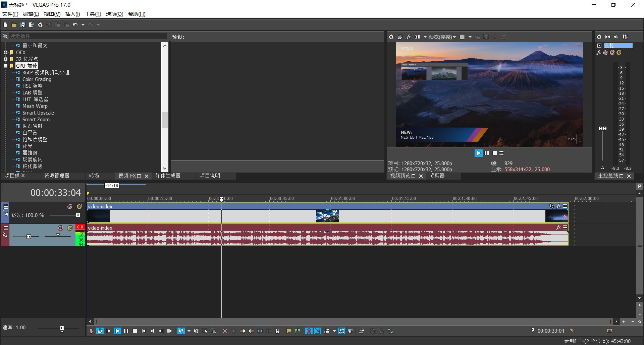Insert a marker using the yellow flag icon
644x345 pixels.
pos(288,331)
